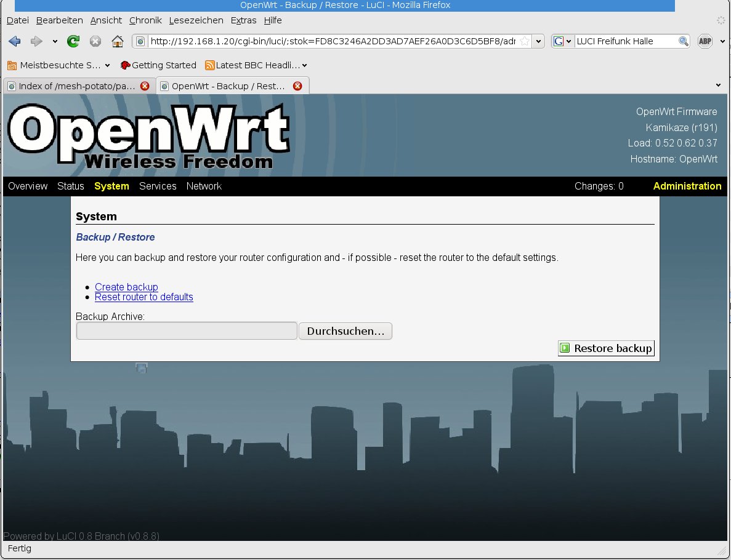731x560 pixels.
Task: Click the stop loading icon
Action: click(x=95, y=41)
